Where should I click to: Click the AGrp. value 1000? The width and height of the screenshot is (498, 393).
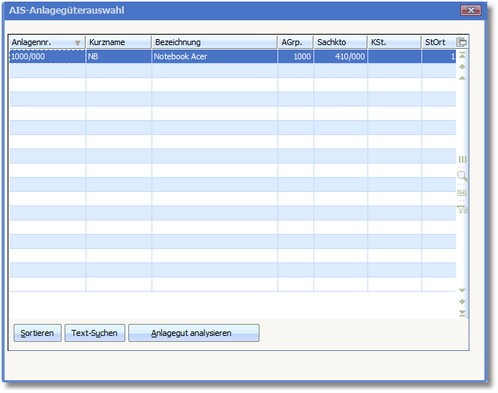[x=295, y=56]
